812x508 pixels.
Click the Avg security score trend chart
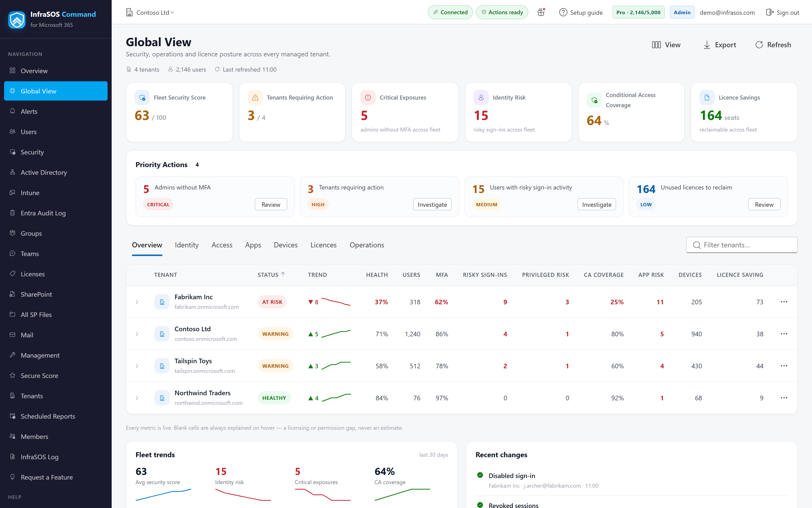point(163,495)
